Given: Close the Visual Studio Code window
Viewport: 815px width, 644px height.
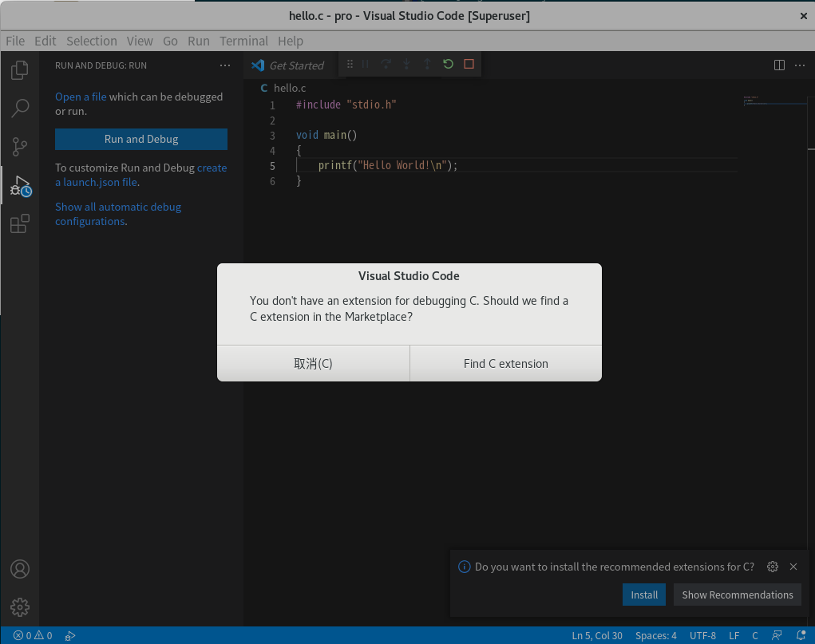Looking at the screenshot, I should [804, 16].
